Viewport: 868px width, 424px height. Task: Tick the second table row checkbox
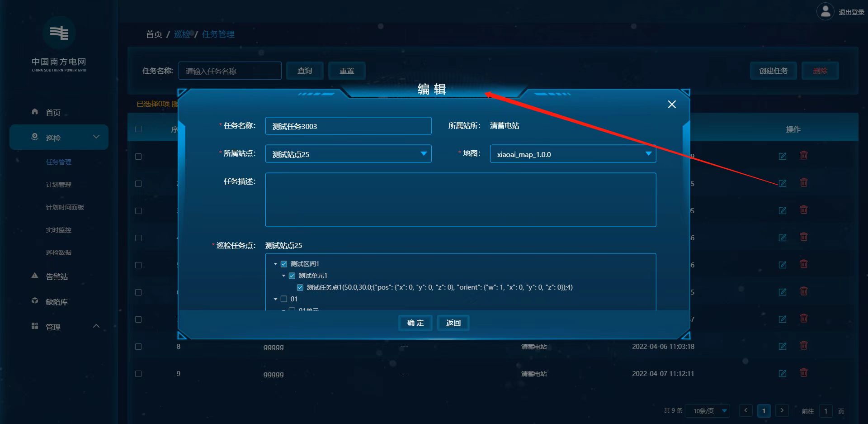coord(138,184)
